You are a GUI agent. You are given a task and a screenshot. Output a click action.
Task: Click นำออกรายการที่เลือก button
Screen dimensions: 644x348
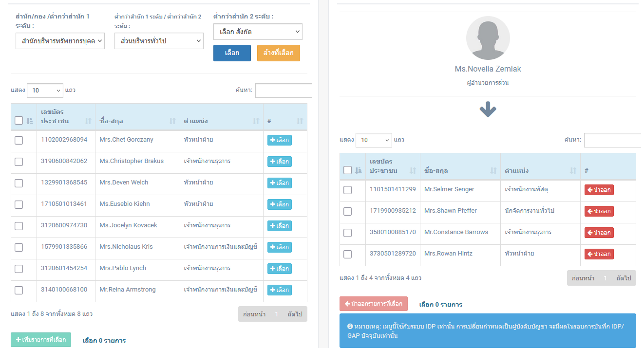pos(374,304)
